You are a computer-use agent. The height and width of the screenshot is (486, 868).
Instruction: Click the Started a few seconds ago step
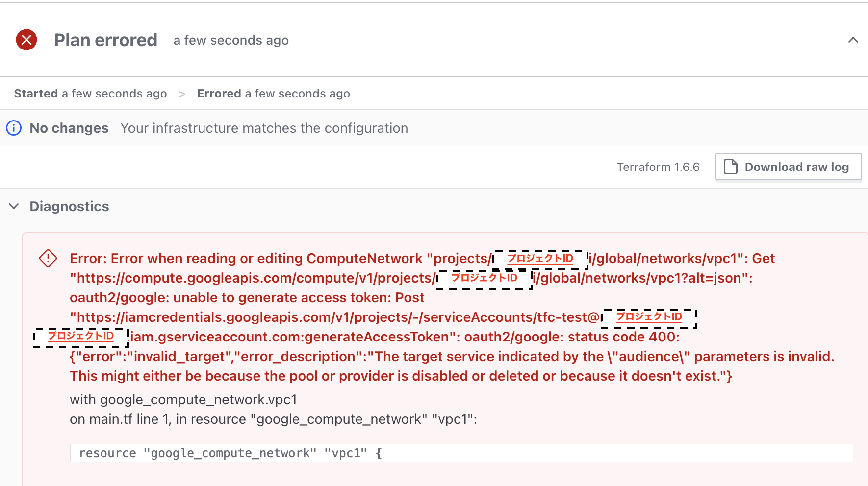pyautogui.click(x=90, y=94)
